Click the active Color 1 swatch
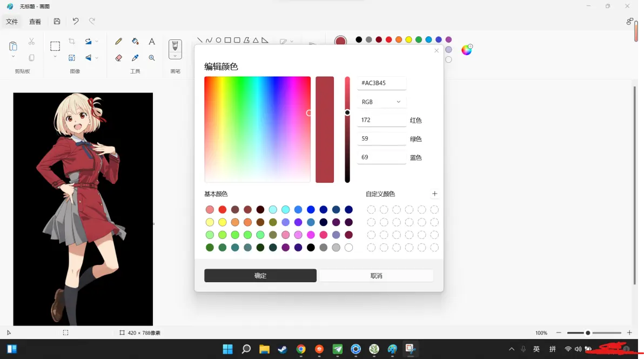This screenshot has height=359, width=644. point(340,41)
